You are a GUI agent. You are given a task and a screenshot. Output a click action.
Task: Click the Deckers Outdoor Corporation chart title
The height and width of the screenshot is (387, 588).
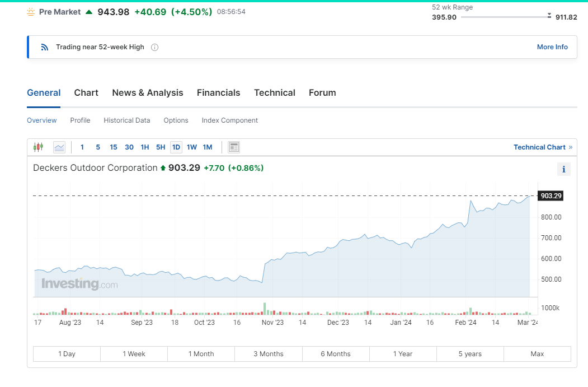coord(95,168)
